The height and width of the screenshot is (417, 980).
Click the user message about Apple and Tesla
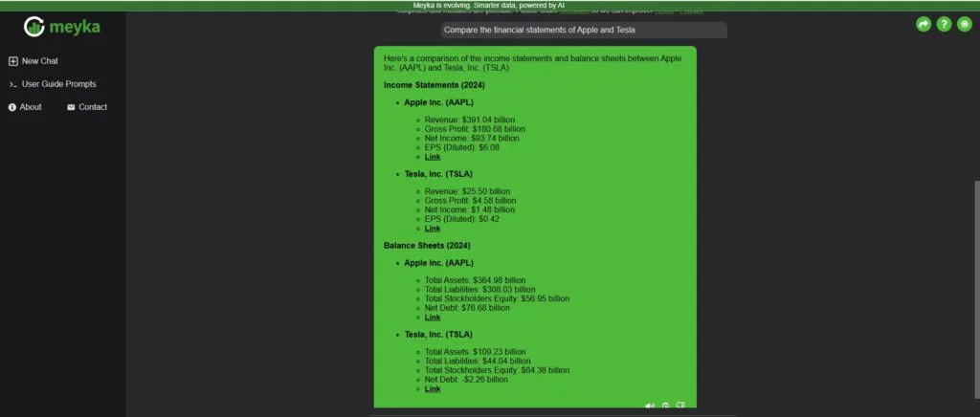tap(584, 31)
